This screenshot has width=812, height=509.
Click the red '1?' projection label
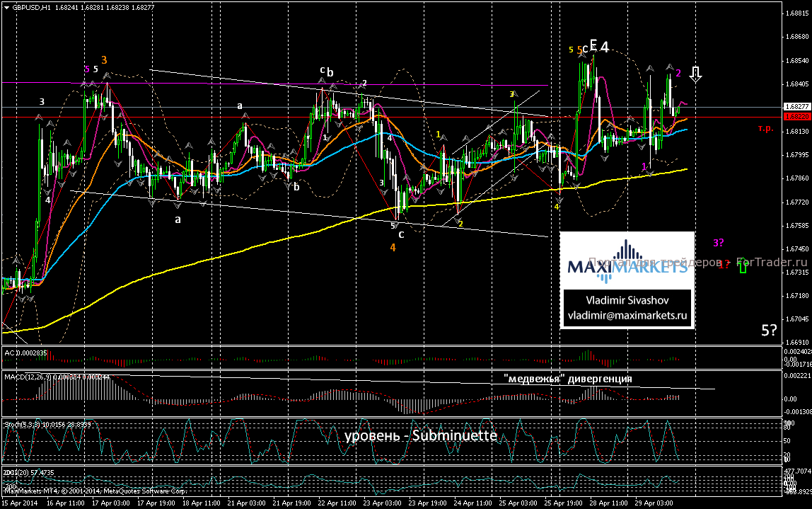click(x=723, y=265)
